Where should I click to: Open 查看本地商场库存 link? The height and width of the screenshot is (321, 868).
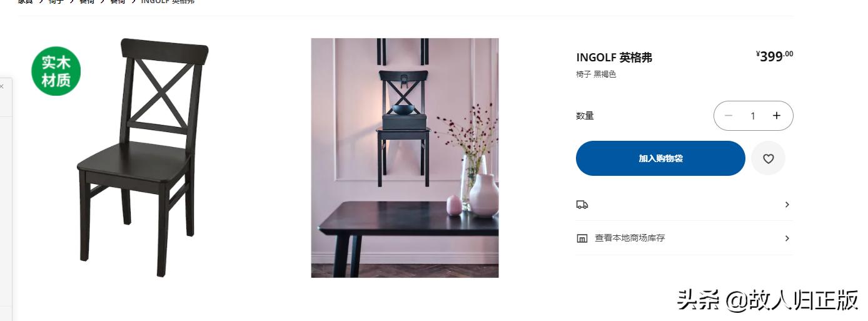pos(630,238)
